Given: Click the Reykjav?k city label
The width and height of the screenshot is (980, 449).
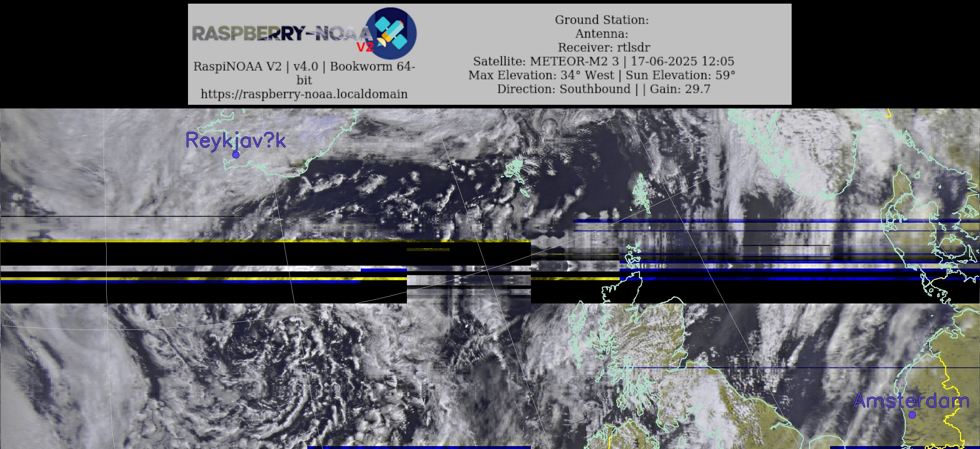Looking at the screenshot, I should pyautogui.click(x=235, y=141).
